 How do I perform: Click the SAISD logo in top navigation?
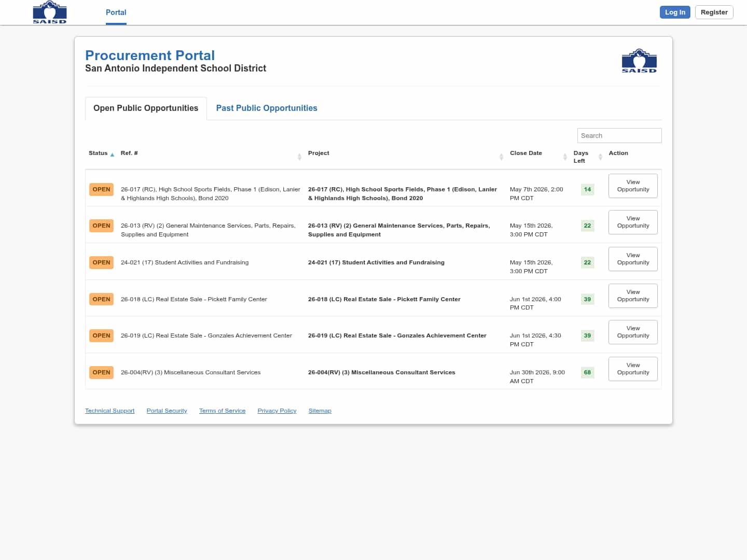point(50,12)
